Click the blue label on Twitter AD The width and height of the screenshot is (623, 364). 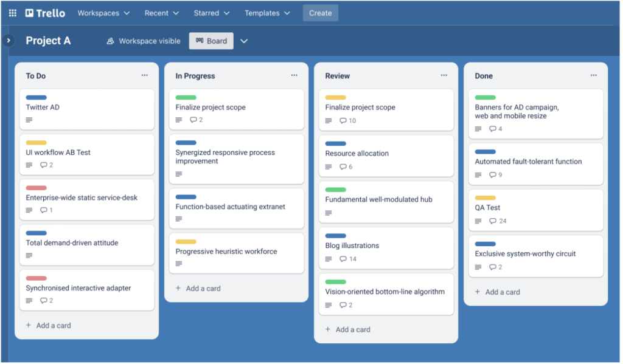(x=36, y=98)
